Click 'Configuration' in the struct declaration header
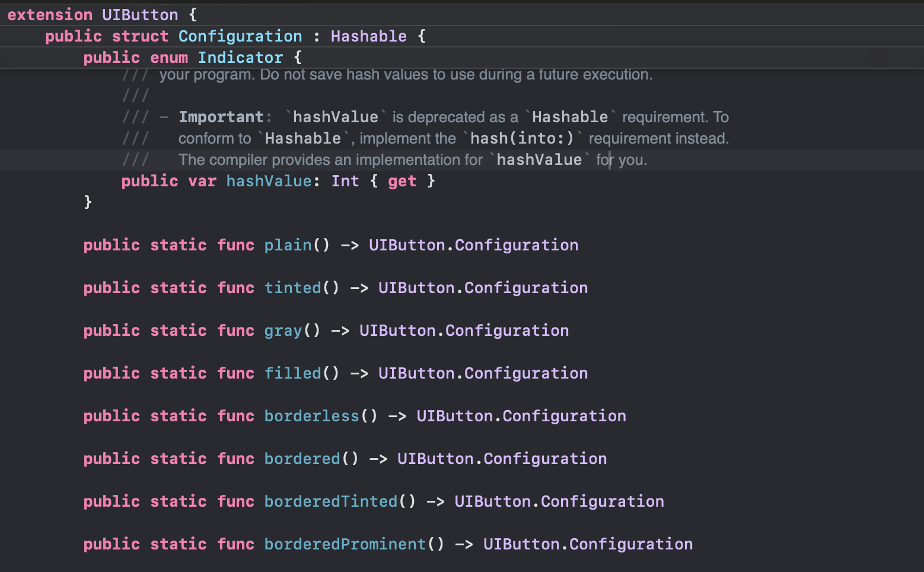The height and width of the screenshot is (572, 924). [x=240, y=36]
